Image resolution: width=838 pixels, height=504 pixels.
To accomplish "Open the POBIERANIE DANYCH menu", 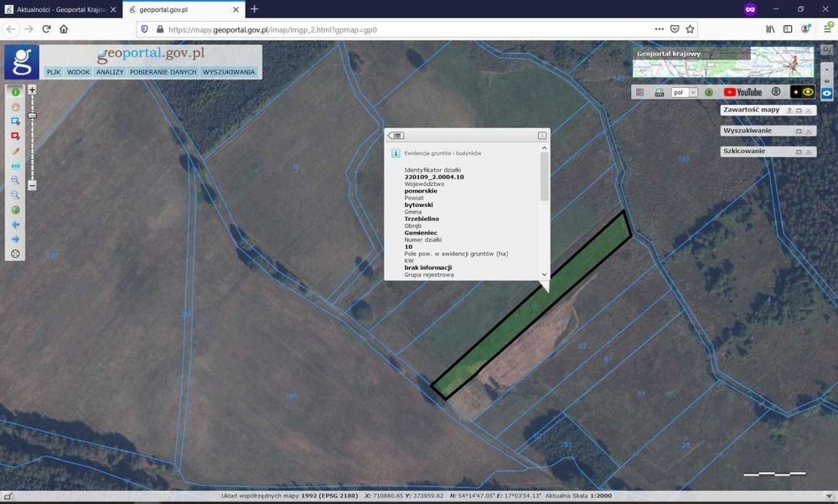I will tap(163, 72).
